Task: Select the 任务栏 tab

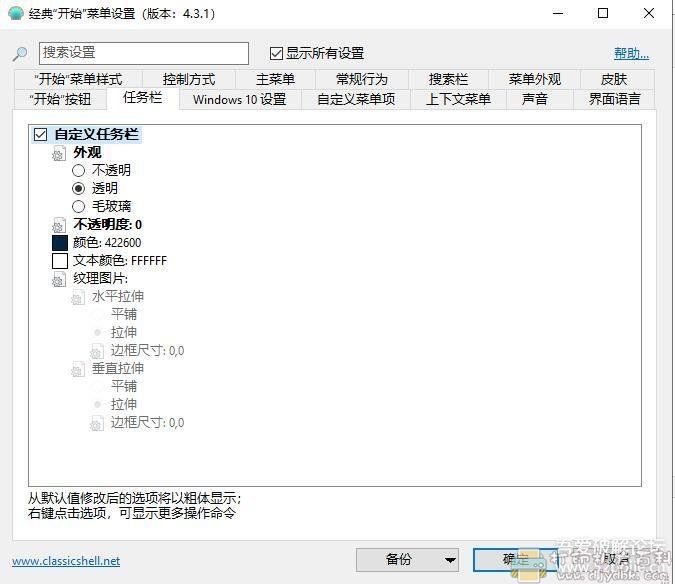Action: coord(142,98)
